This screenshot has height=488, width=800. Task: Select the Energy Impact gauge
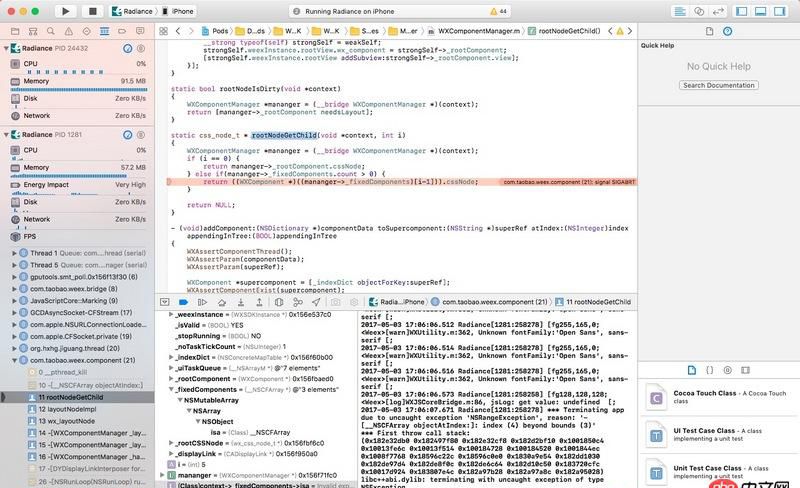tap(78, 185)
